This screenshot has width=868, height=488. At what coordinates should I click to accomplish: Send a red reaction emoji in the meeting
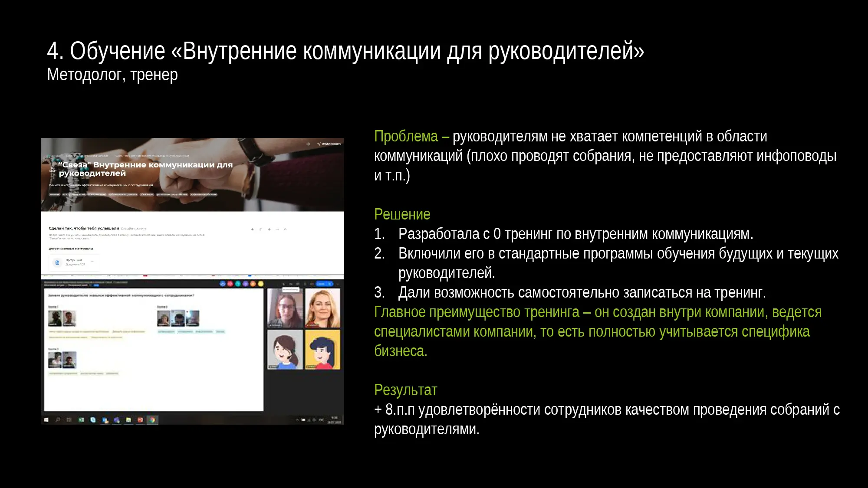pyautogui.click(x=230, y=284)
